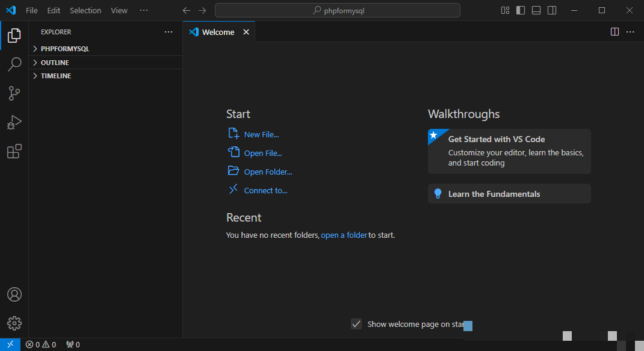
Task: Go back with the left arrow
Action: [187, 11]
